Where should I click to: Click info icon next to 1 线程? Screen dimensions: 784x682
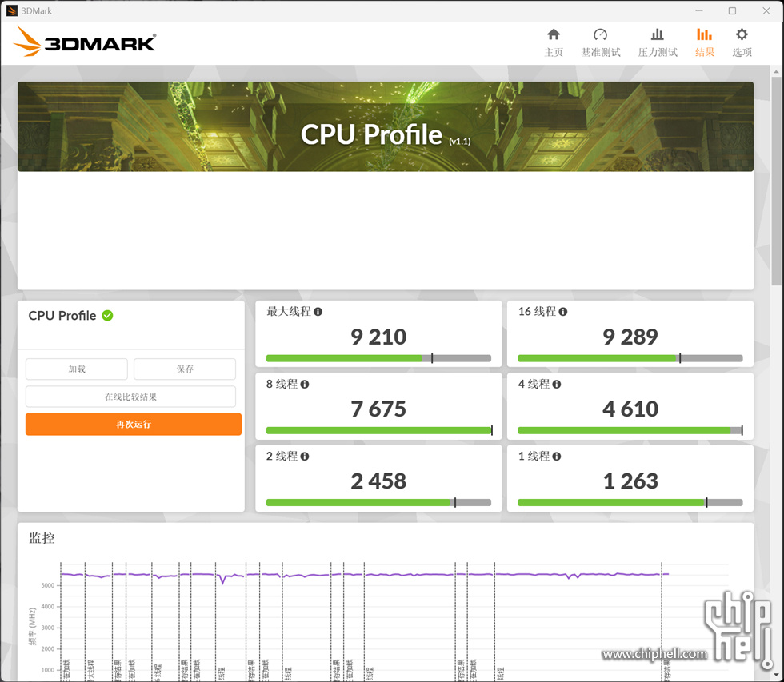click(557, 457)
